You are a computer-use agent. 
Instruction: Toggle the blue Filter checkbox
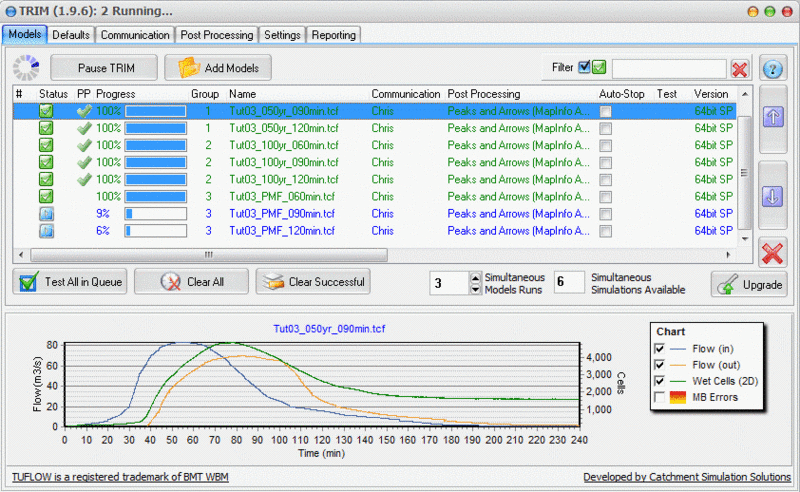click(584, 68)
